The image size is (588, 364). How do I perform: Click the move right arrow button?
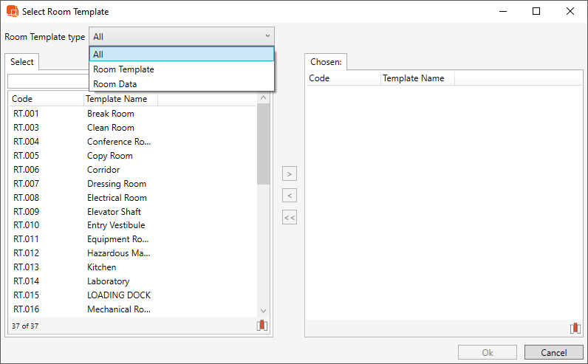290,174
